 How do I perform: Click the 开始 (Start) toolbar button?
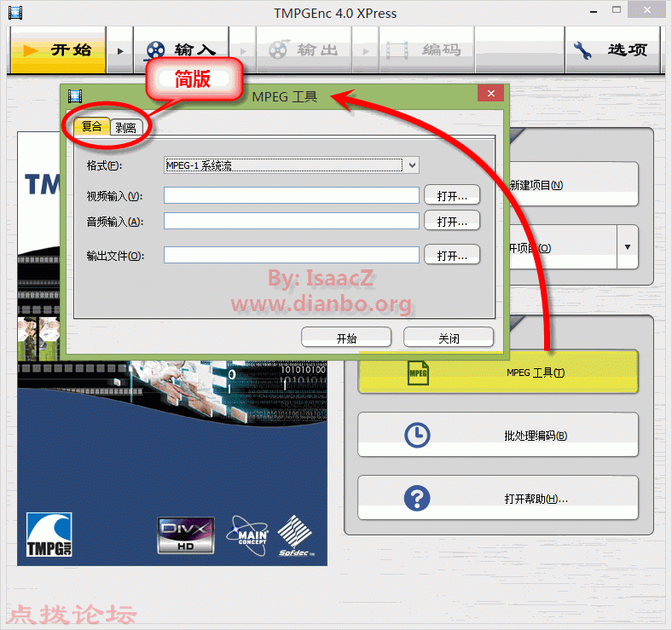click(58, 49)
